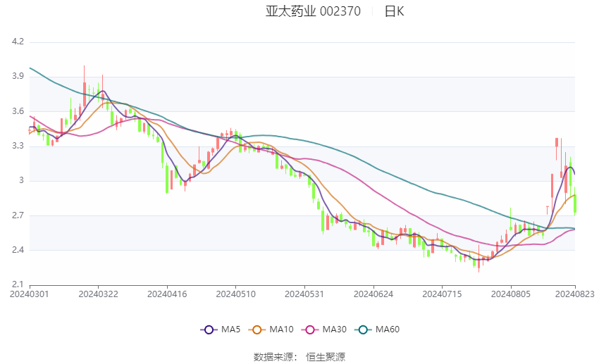Image resolution: width=599 pixels, height=364 pixels.
Task: Toggle MA60 visibility via its legend text
Action: [x=387, y=329]
